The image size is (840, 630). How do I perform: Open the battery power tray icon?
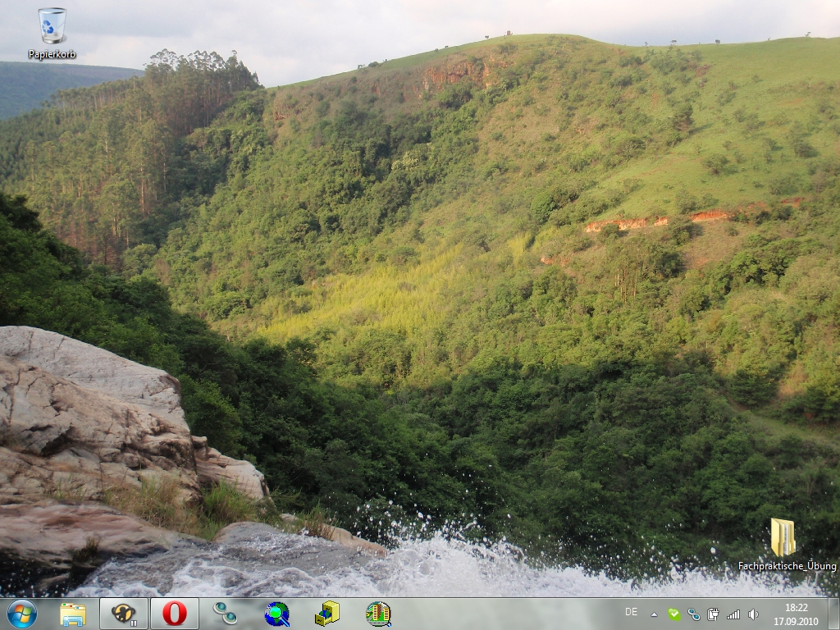tap(713, 614)
